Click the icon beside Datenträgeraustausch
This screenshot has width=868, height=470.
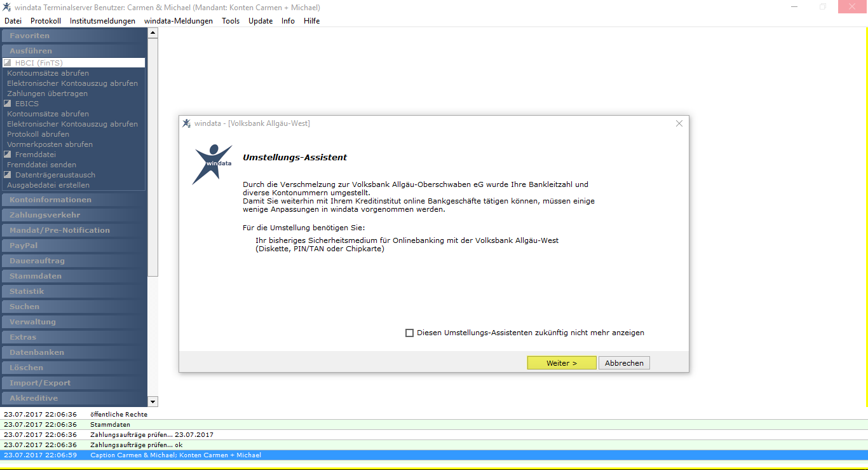click(8, 175)
